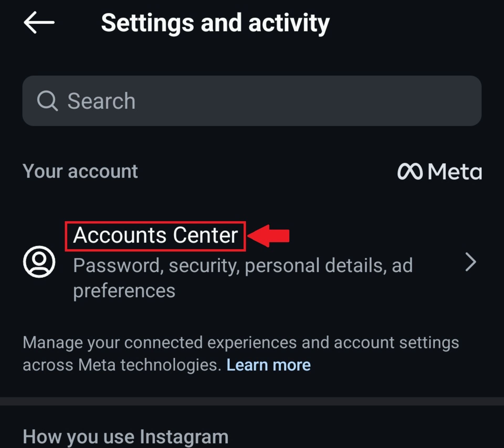
Task: Tap the Password, security, personal details subtitle
Action: pyautogui.click(x=243, y=266)
